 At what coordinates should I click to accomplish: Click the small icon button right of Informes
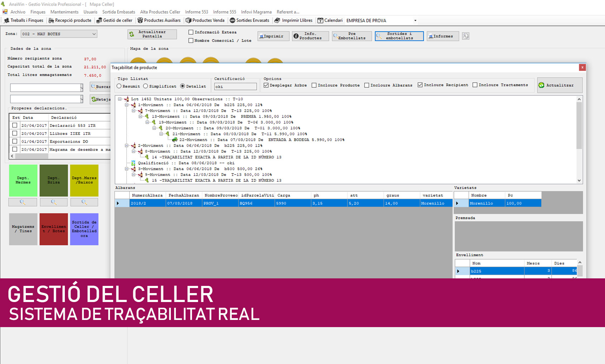466,36
